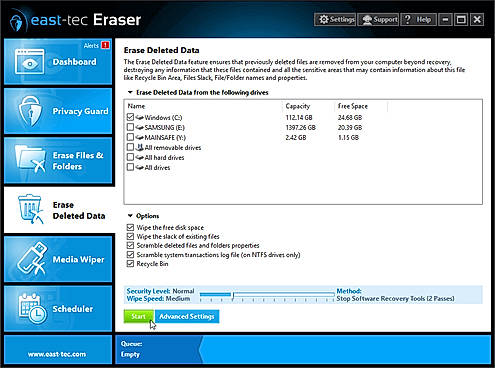Toggle Wipe the free disk space option
The height and width of the screenshot is (368, 495).
click(x=130, y=227)
